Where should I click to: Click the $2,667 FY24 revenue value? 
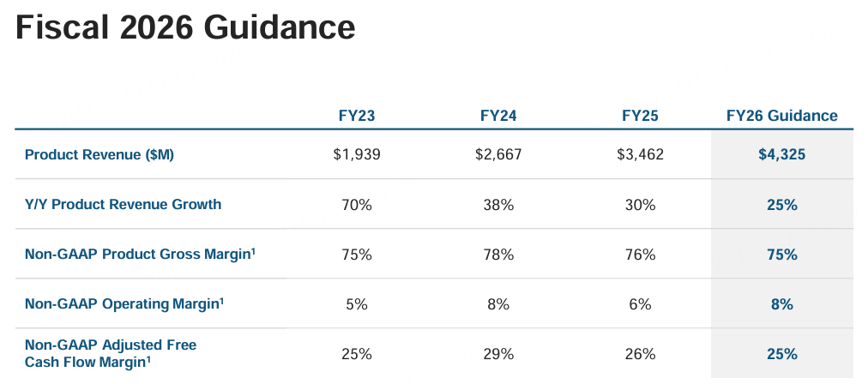[x=498, y=155]
